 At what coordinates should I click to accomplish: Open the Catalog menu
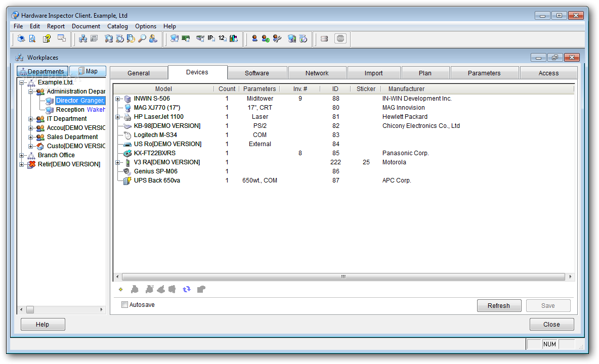(117, 26)
